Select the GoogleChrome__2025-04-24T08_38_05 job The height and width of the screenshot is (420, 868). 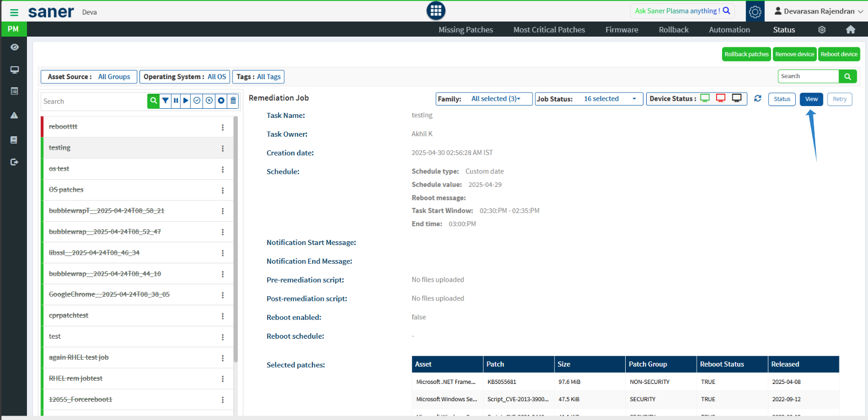[137, 295]
